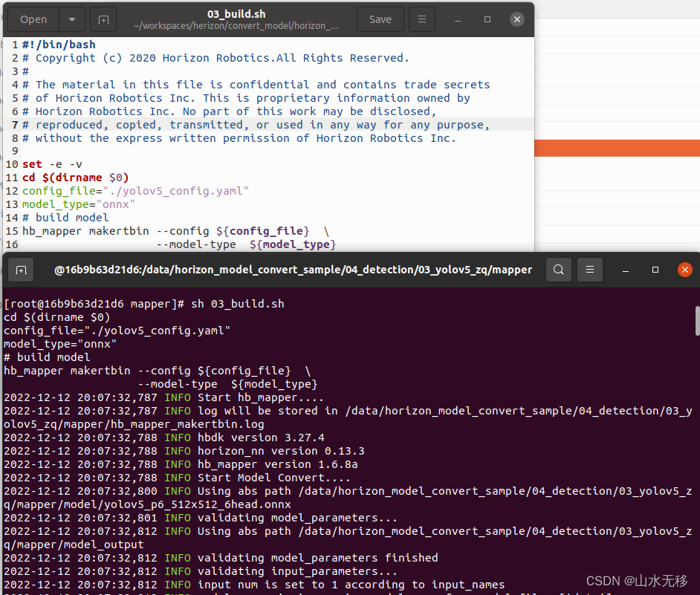This screenshot has width=700, height=595.
Task: Click '--model-type ${model_type}' editor line 16
Action: 246,244
